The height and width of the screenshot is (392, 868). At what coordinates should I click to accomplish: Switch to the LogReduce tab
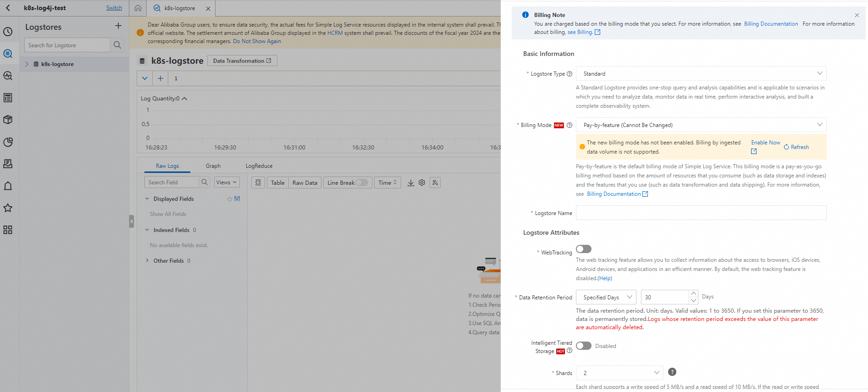(259, 166)
